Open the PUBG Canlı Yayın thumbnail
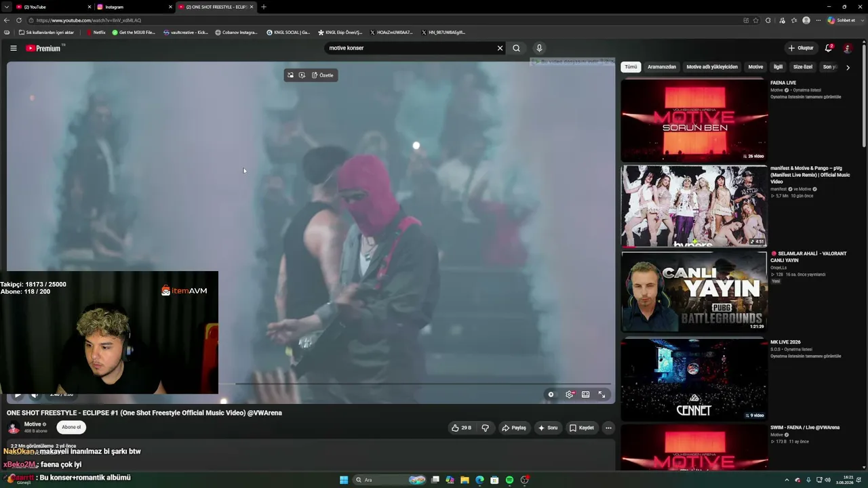Viewport: 868px width, 488px height. (x=694, y=291)
